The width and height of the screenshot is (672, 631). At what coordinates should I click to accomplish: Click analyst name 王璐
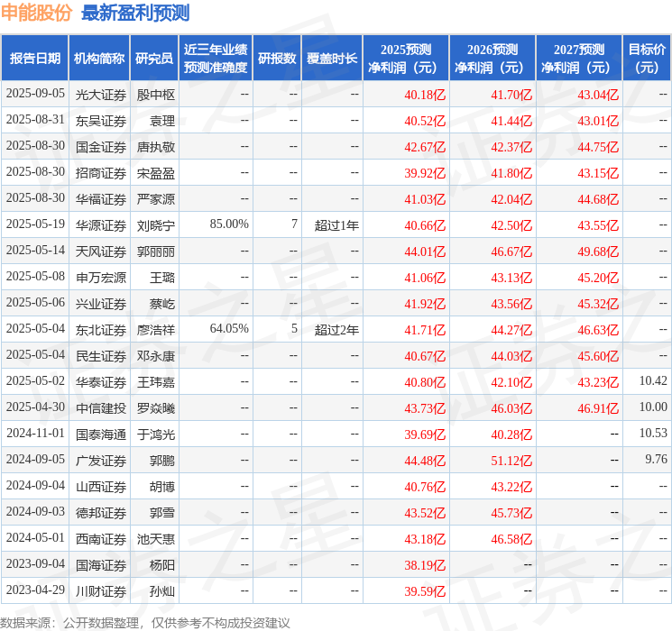coord(162,278)
